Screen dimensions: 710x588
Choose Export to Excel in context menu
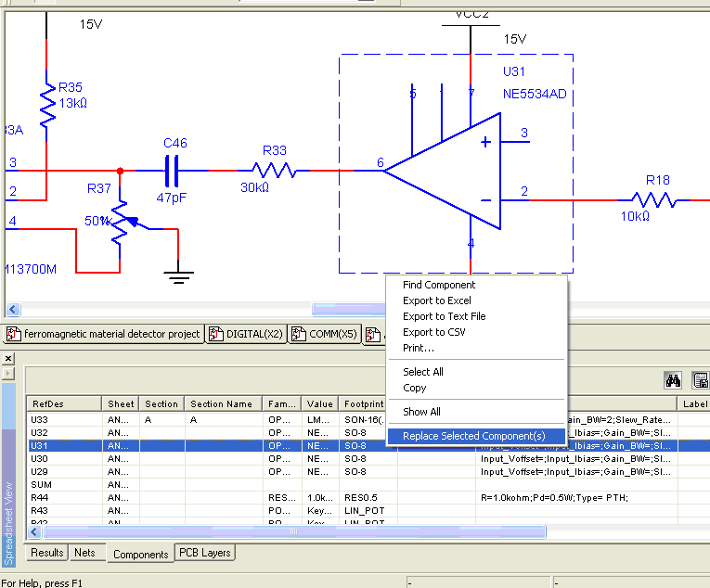tap(437, 300)
